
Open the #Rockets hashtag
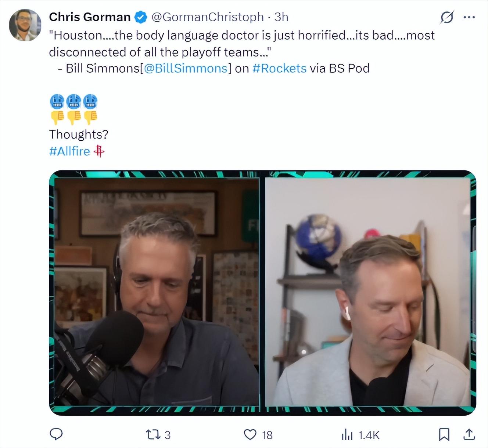(x=279, y=68)
